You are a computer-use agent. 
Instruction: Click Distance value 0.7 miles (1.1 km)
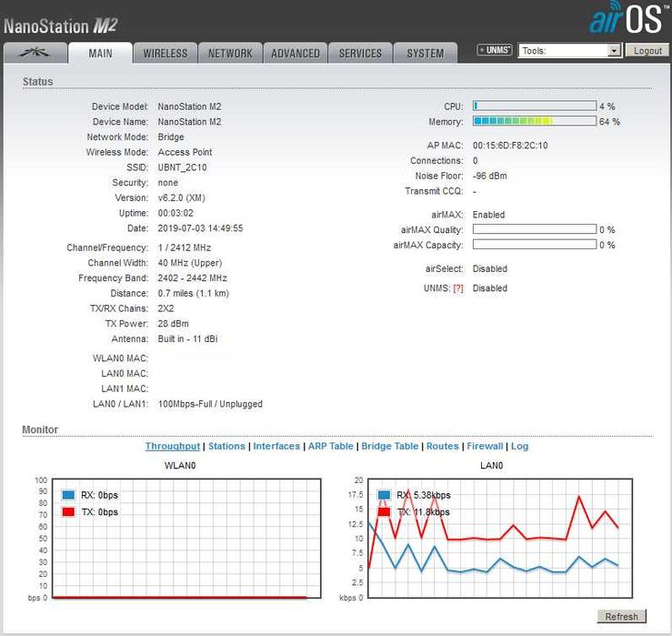[194, 293]
